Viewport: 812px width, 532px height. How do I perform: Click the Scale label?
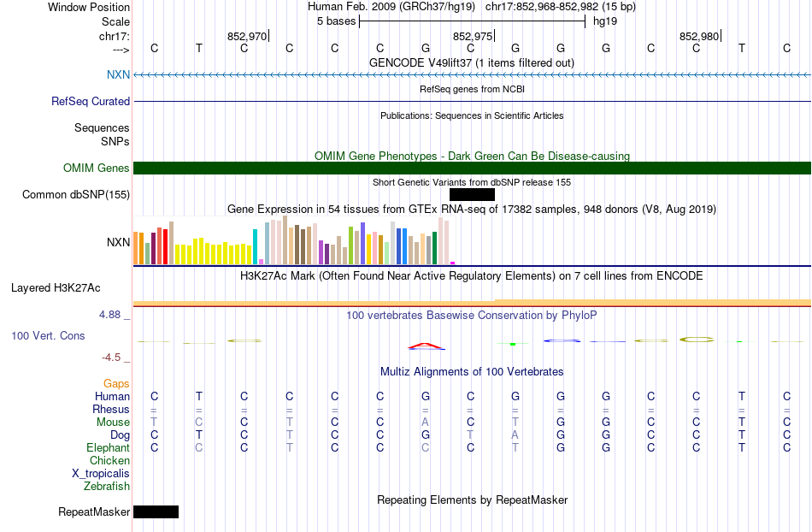115,21
